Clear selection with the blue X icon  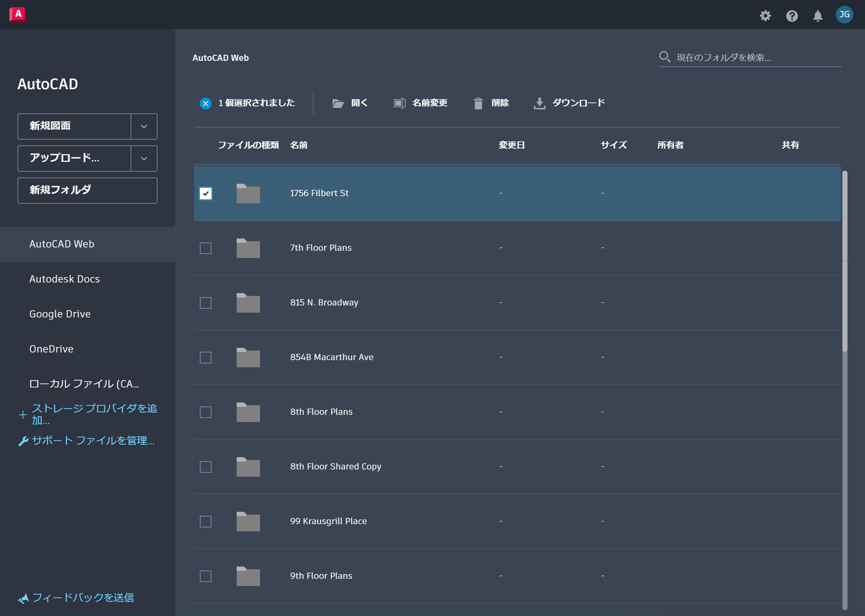pyautogui.click(x=206, y=103)
